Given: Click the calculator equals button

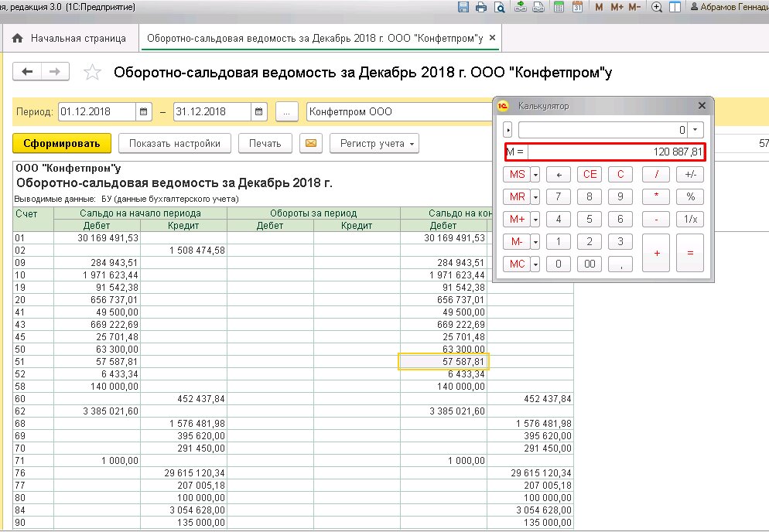Looking at the screenshot, I should pos(690,253).
